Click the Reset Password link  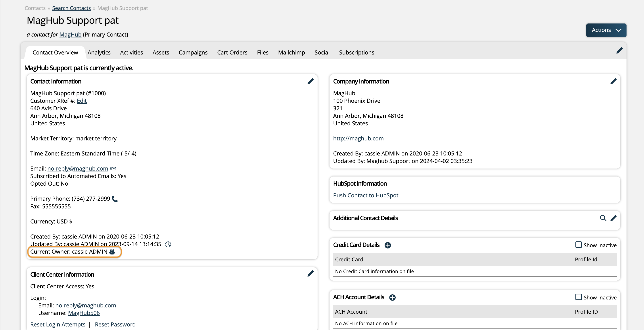click(x=115, y=324)
